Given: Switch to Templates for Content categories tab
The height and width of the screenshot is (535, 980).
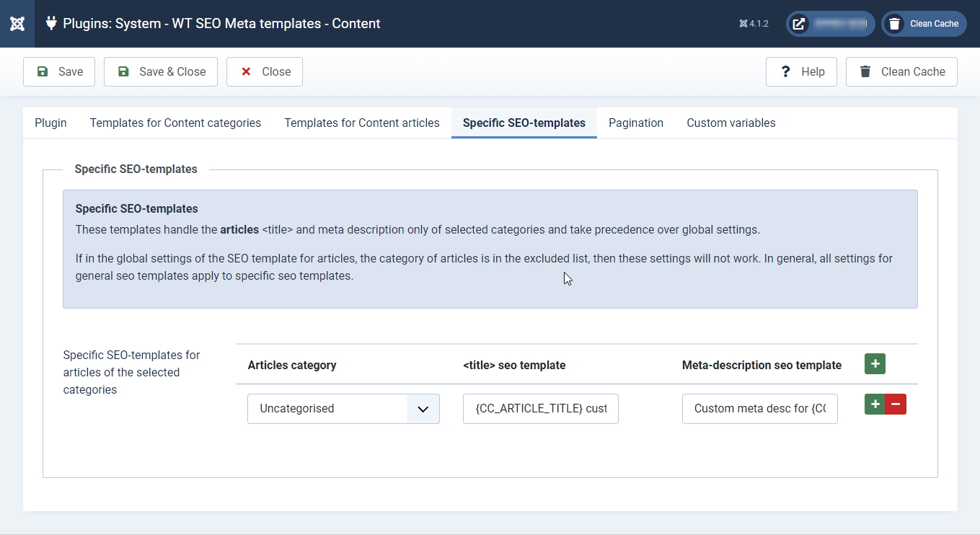Looking at the screenshot, I should click(x=175, y=123).
